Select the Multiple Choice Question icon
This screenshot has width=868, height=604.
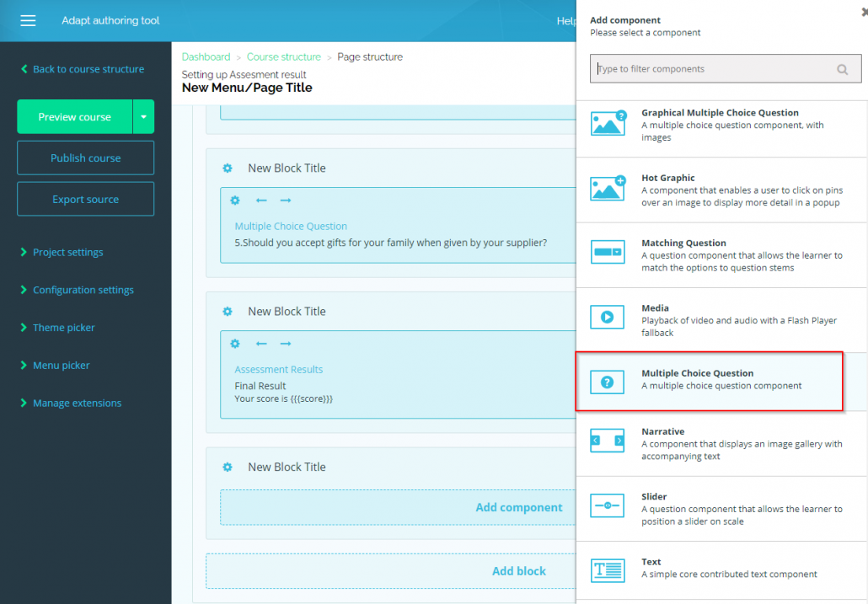click(607, 382)
